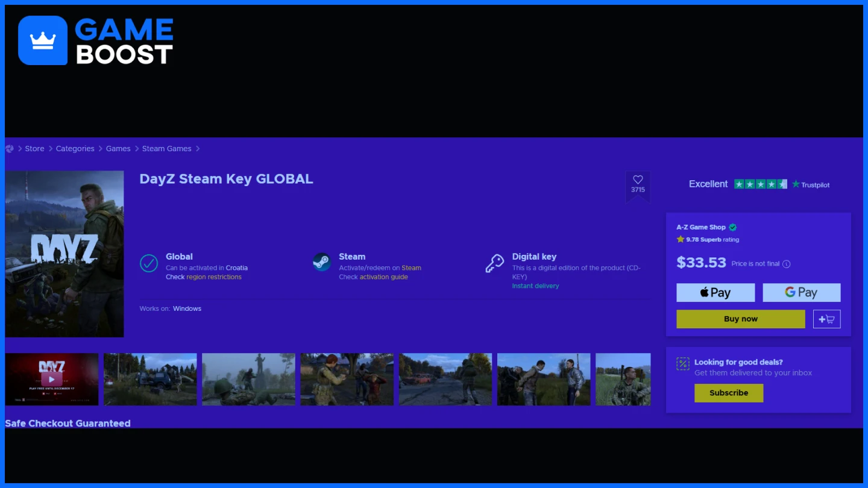Open A-Z Game Shop seller page
This screenshot has height=488, width=868.
(701, 227)
